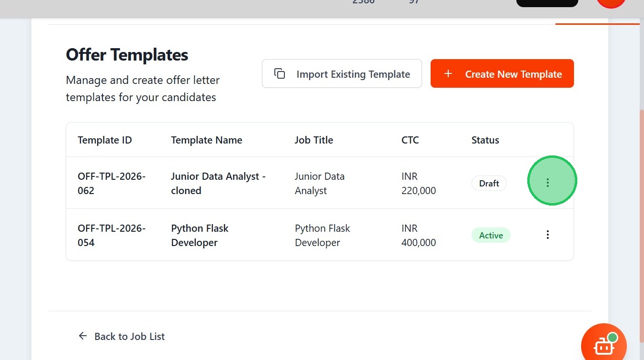Click the Active status badge
Screen dimensions: 644x360
click(x=491, y=236)
